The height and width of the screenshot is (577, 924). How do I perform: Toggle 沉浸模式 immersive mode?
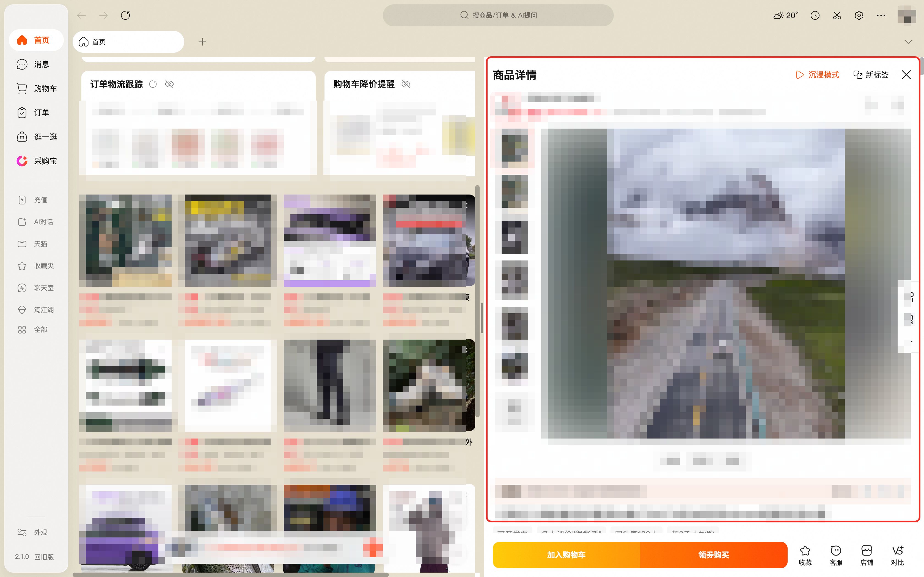point(817,75)
